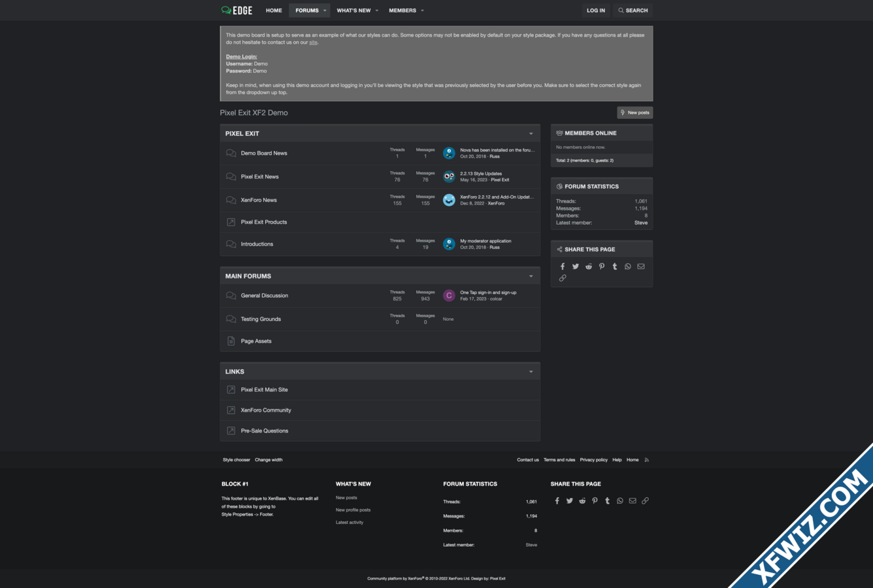Viewport: 873px width, 588px height.
Task: Click the Change width link
Action: 269,460
